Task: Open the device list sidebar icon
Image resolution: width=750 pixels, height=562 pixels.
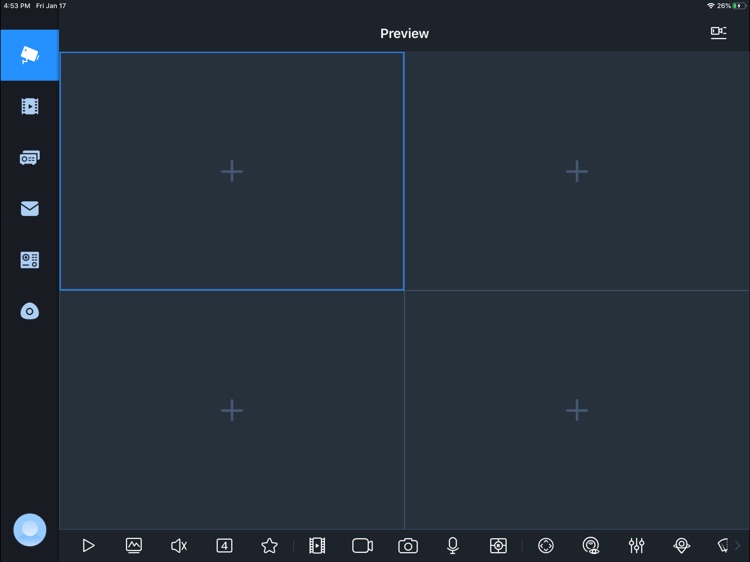Action: (x=30, y=158)
